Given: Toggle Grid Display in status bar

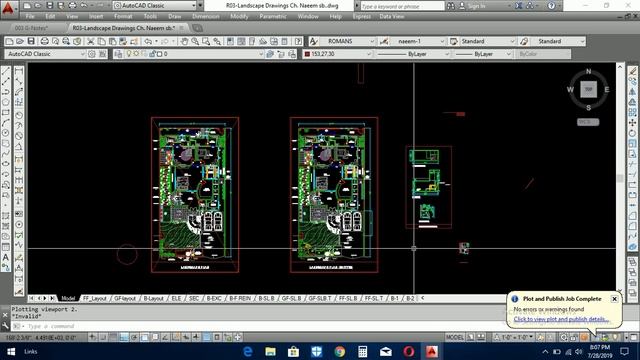Looking at the screenshot, I should coord(113,338).
